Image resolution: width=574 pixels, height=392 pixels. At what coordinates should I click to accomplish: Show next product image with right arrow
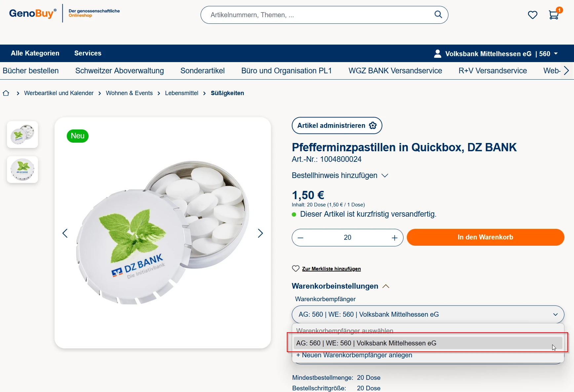(260, 233)
